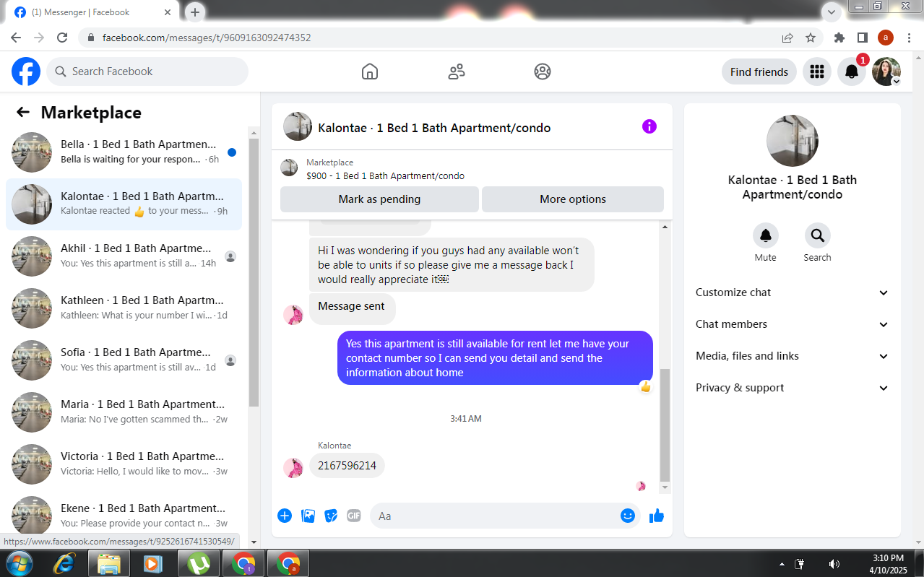Viewport: 924px width, 577px height.
Task: Open Chrome extensions puzzle icon
Action: (x=839, y=38)
